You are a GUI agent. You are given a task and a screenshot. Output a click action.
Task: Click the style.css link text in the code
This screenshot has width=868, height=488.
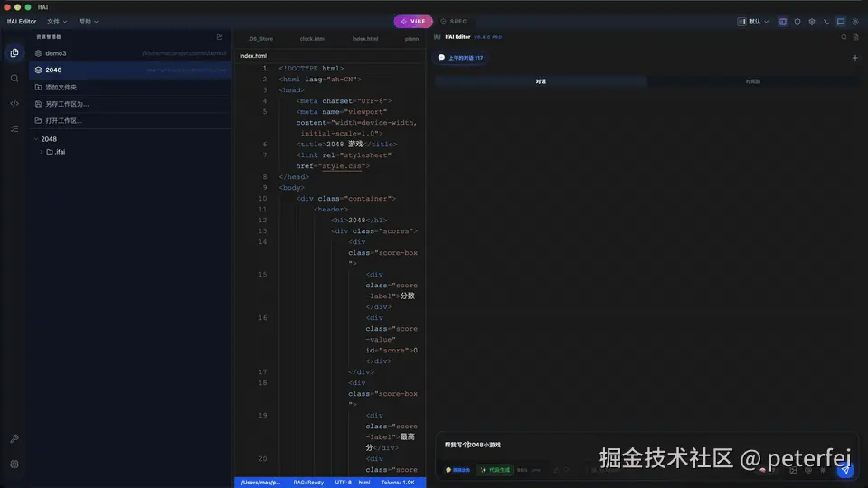(x=342, y=166)
